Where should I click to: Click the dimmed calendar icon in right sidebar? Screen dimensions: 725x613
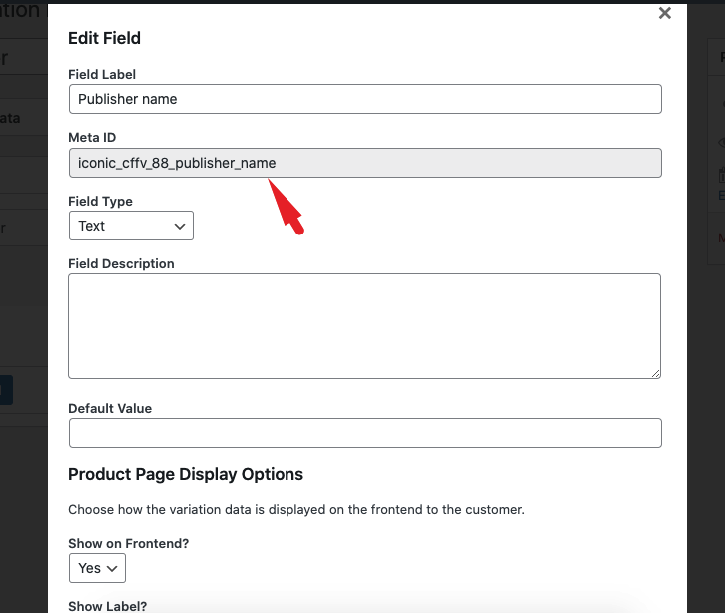721,173
